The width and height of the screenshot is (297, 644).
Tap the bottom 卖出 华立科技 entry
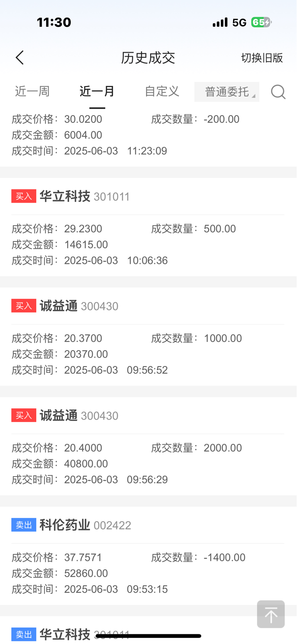pyautogui.click(x=148, y=630)
